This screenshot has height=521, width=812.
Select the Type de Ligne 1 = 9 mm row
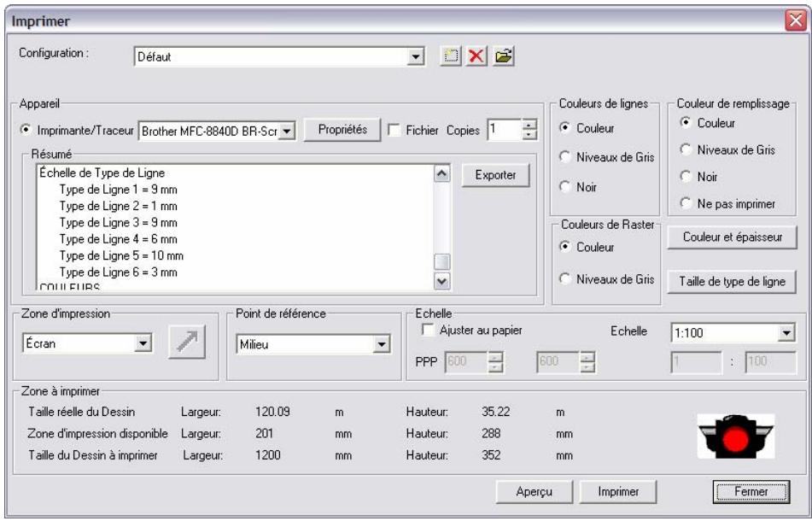coord(118,190)
